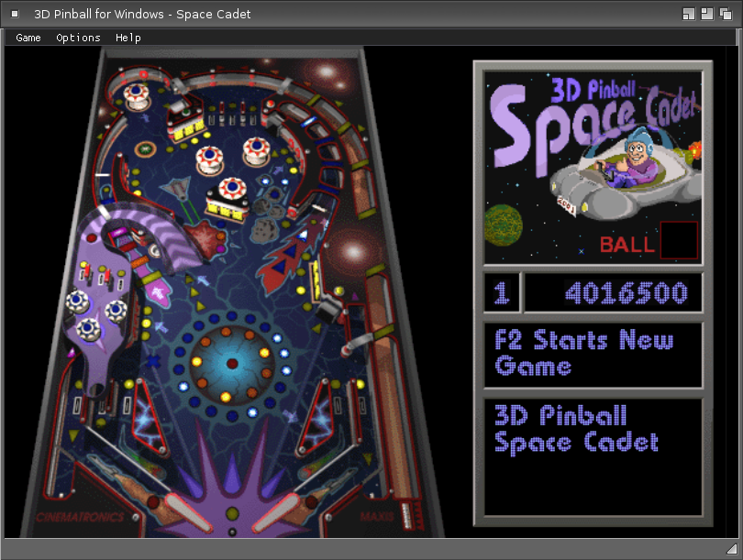Click the "3D Pinball Space Cadet" info text
The width and height of the screenshot is (743, 560).
click(576, 429)
